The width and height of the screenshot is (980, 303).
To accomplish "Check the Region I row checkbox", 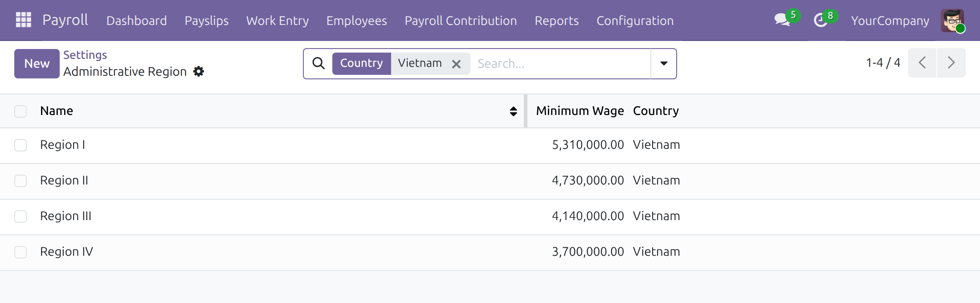I will pos(20,145).
